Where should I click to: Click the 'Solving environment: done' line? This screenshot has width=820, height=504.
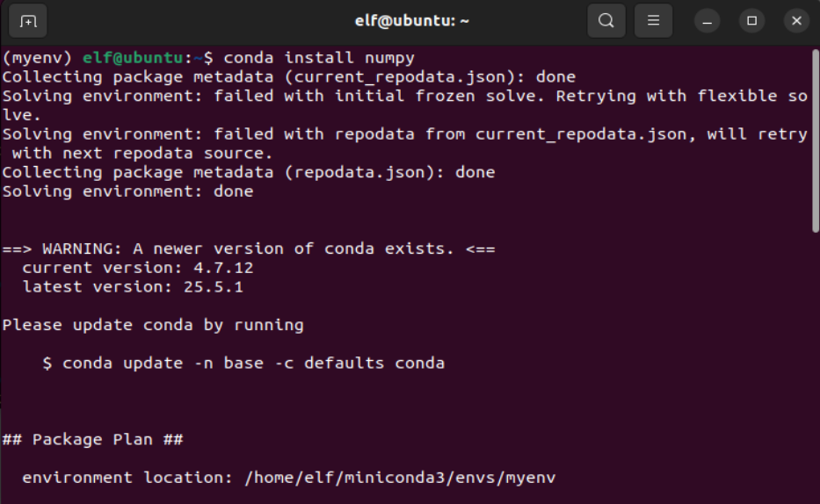pyautogui.click(x=127, y=191)
